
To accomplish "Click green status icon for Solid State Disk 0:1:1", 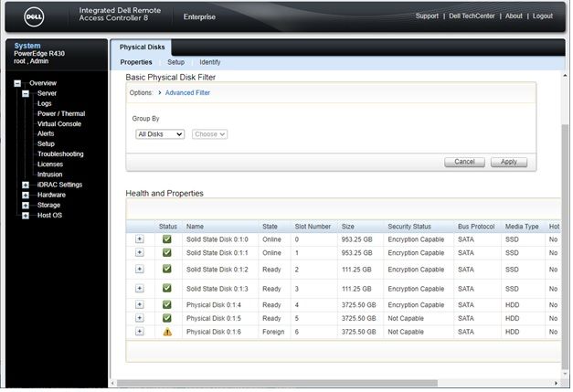I will click(x=167, y=252).
